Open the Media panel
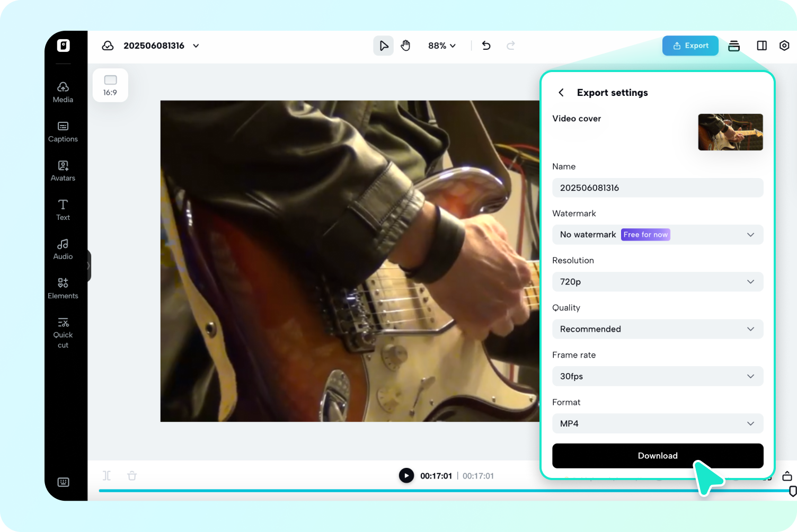Screen dimensions: 797x532 (63, 92)
